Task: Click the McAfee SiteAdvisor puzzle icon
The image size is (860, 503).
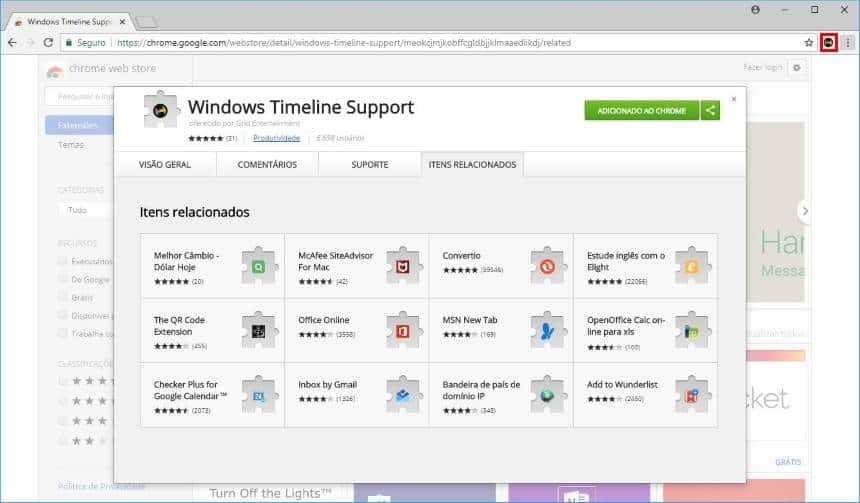Action: [404, 266]
